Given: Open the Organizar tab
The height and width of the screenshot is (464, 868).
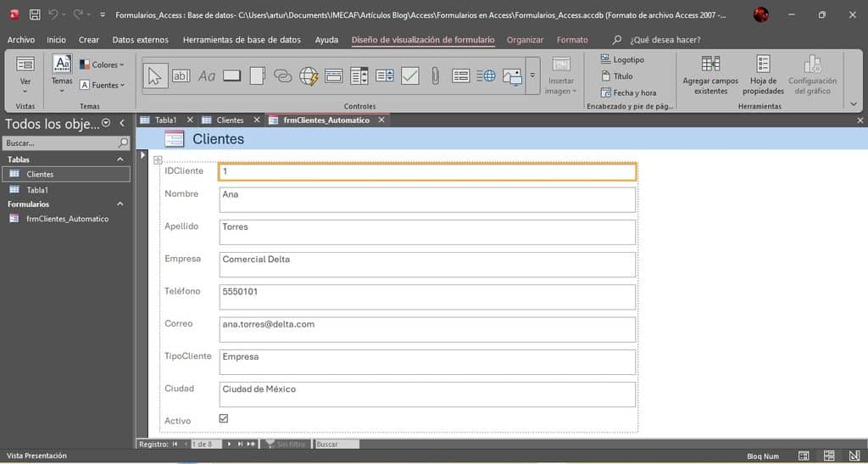Looking at the screenshot, I should coord(525,40).
